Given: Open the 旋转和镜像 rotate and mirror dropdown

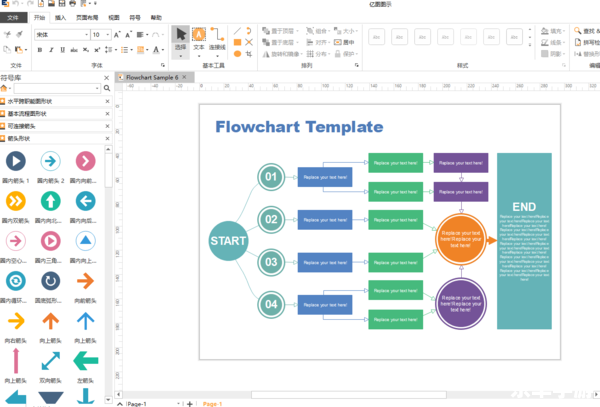Looking at the screenshot, I should tap(282, 54).
